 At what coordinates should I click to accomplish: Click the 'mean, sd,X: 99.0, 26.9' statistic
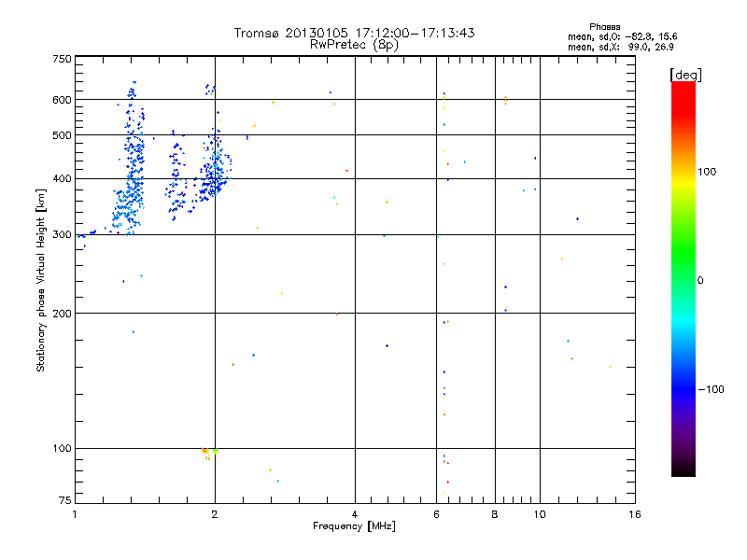(620, 48)
